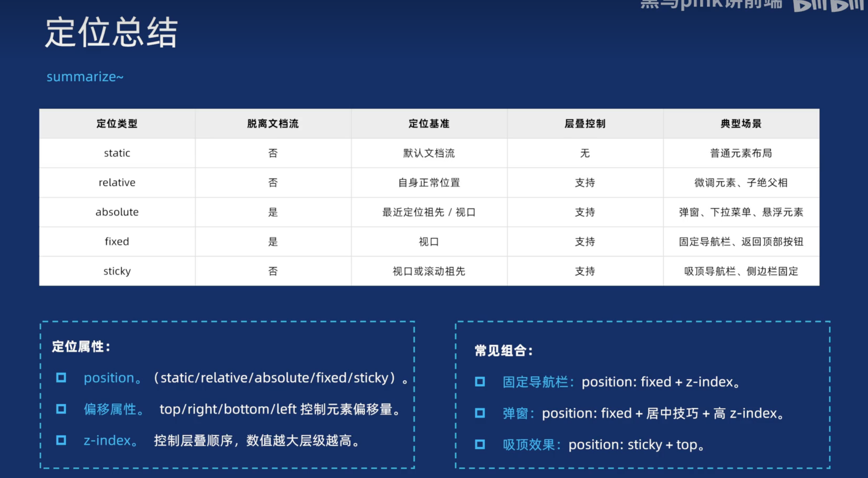Click the blue 固定导航栏 label
Image resolution: width=868 pixels, height=478 pixels.
[535, 382]
